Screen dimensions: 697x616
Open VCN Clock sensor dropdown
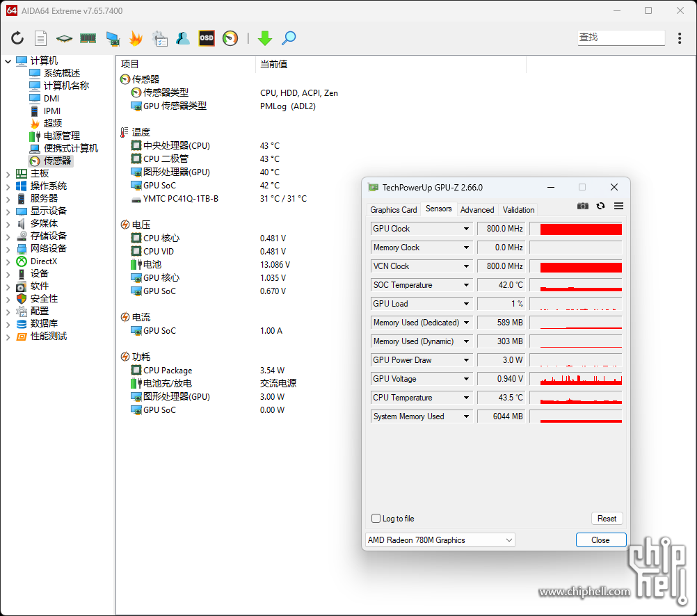coord(466,266)
